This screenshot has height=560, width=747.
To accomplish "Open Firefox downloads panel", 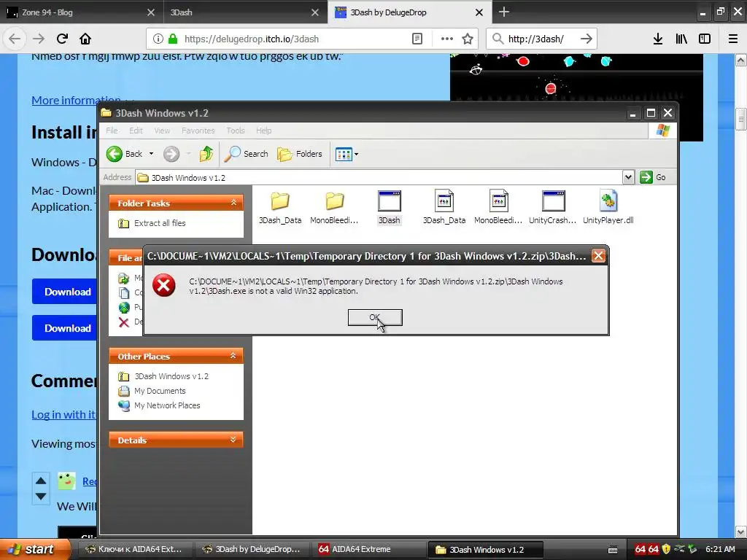I will [x=658, y=39].
